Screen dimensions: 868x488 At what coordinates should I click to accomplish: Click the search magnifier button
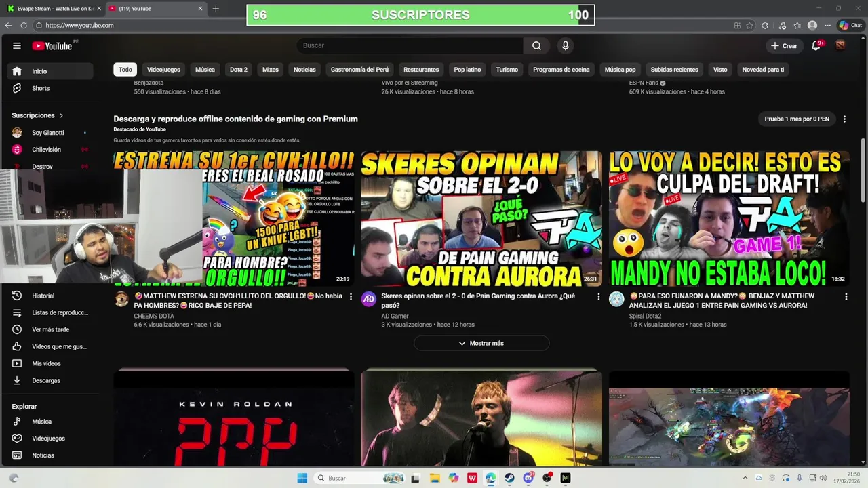(x=536, y=45)
